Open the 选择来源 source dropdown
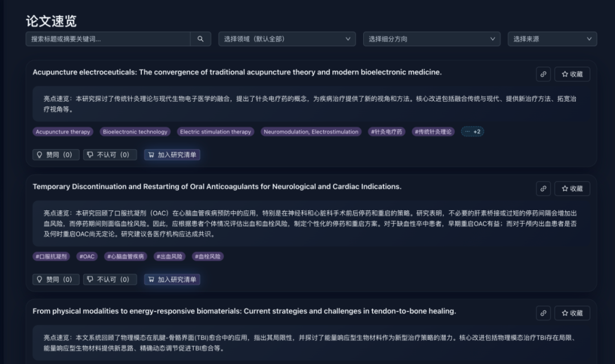Screen dimensions: 615x364 552,39
